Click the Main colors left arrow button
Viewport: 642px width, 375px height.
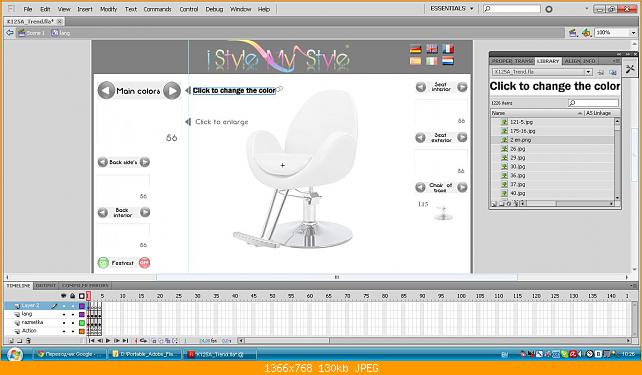tap(106, 90)
